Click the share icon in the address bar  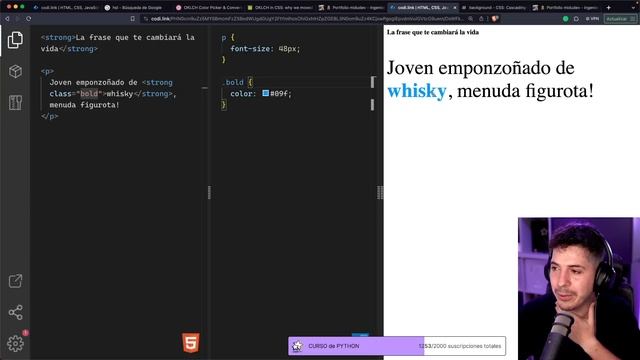(x=481, y=19)
